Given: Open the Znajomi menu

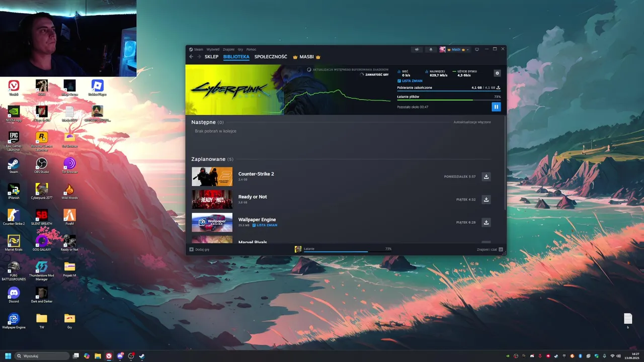Looking at the screenshot, I should [x=228, y=49].
